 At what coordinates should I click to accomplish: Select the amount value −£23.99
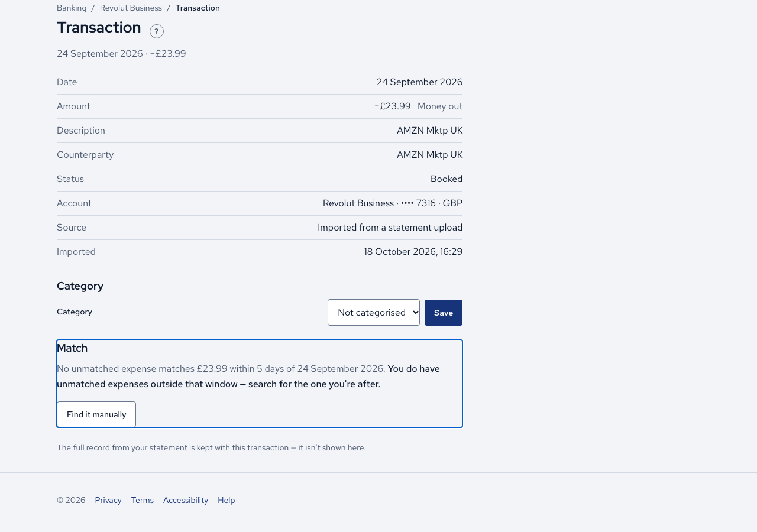click(x=393, y=106)
